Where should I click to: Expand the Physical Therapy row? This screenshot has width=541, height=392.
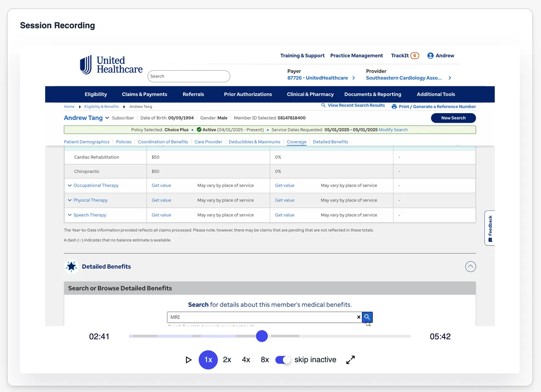point(70,200)
